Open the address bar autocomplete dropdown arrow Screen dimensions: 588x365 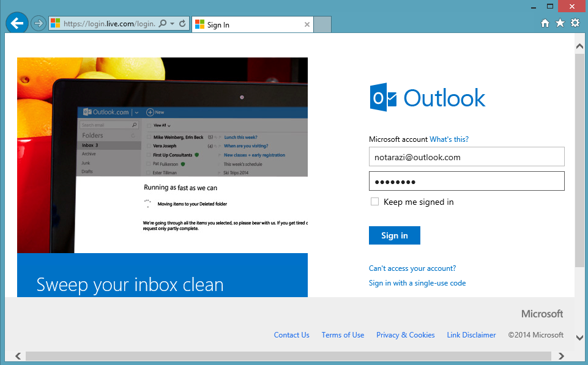pos(172,24)
